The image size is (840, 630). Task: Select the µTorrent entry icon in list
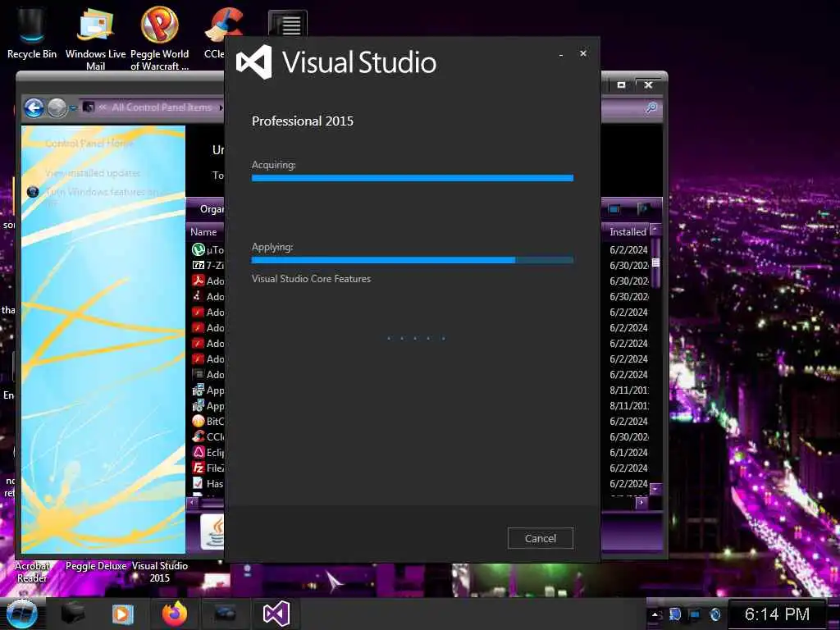(199, 249)
